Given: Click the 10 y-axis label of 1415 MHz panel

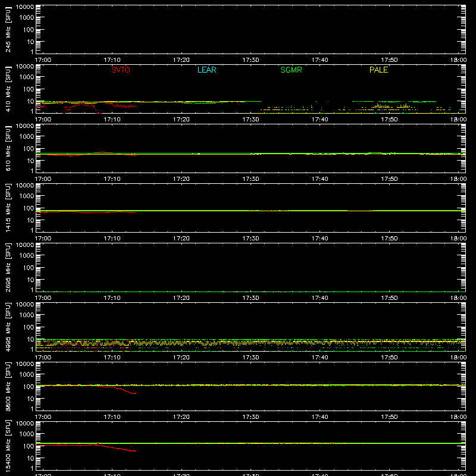Looking at the screenshot, I should (30, 220).
